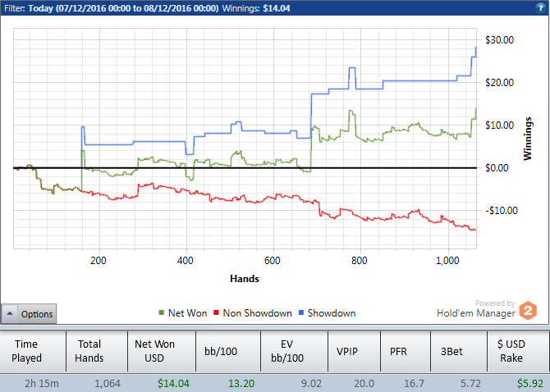Click the Winnings y-axis title
550x392 pixels.
[x=528, y=139]
